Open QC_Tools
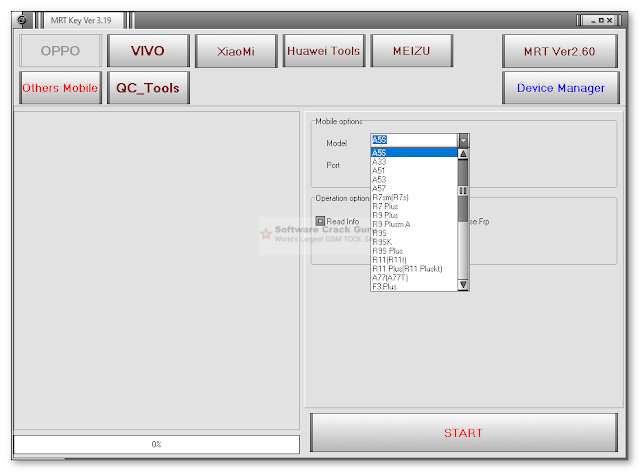The image size is (640, 472). [x=148, y=88]
